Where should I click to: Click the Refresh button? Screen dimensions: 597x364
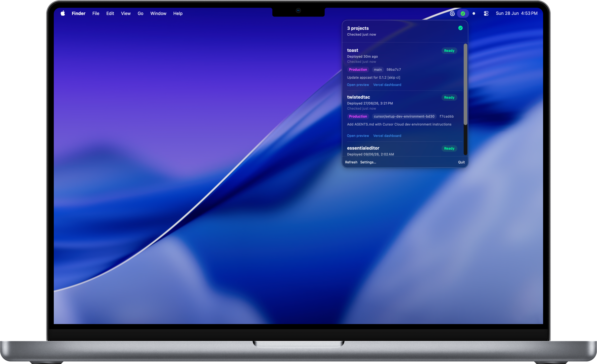coord(351,162)
